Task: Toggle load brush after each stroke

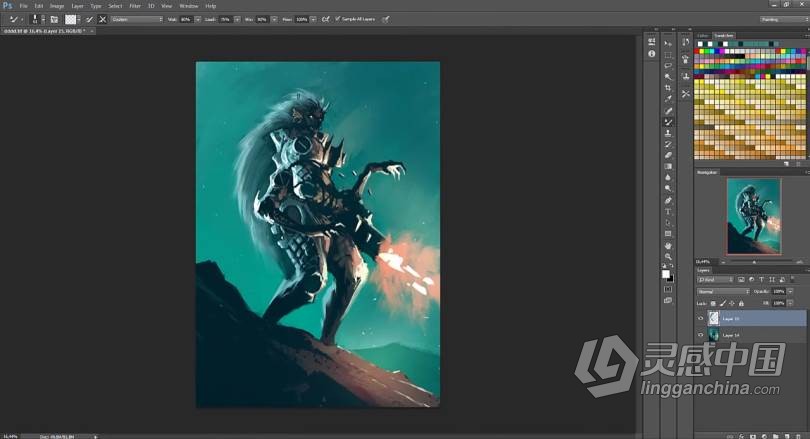Action: tap(89, 19)
